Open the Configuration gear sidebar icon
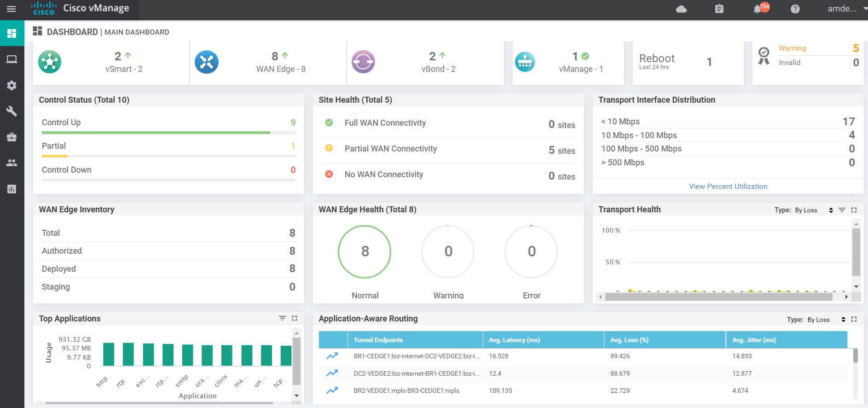The height and width of the screenshot is (408, 868). [x=12, y=86]
